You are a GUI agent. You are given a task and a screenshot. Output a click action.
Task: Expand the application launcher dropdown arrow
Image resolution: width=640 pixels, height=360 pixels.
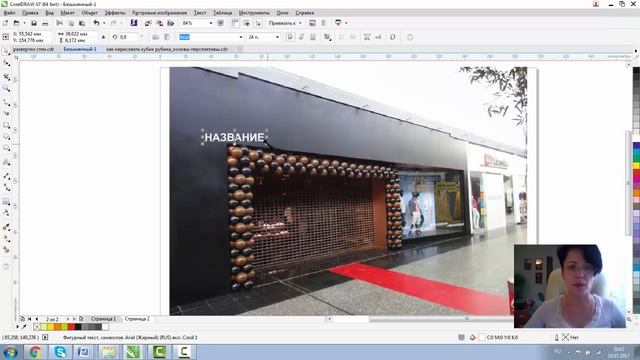(346, 23)
